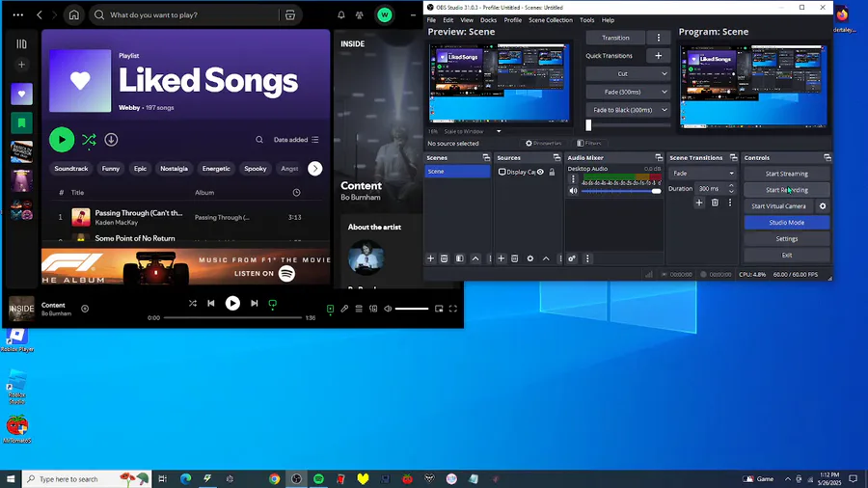Toggle Spotify shuffle in the player bar
This screenshot has width=868, height=488.
click(193, 303)
